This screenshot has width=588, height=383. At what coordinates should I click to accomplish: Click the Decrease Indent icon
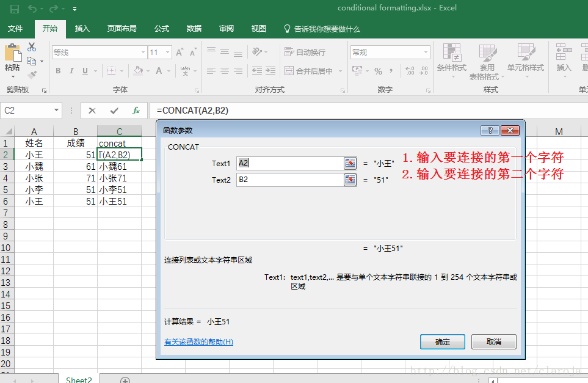(257, 70)
